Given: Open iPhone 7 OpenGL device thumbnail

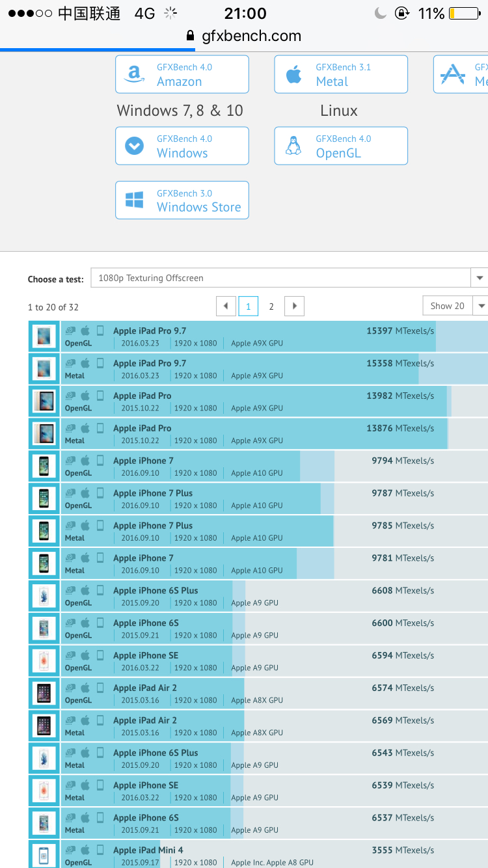Looking at the screenshot, I should pos(44,467).
